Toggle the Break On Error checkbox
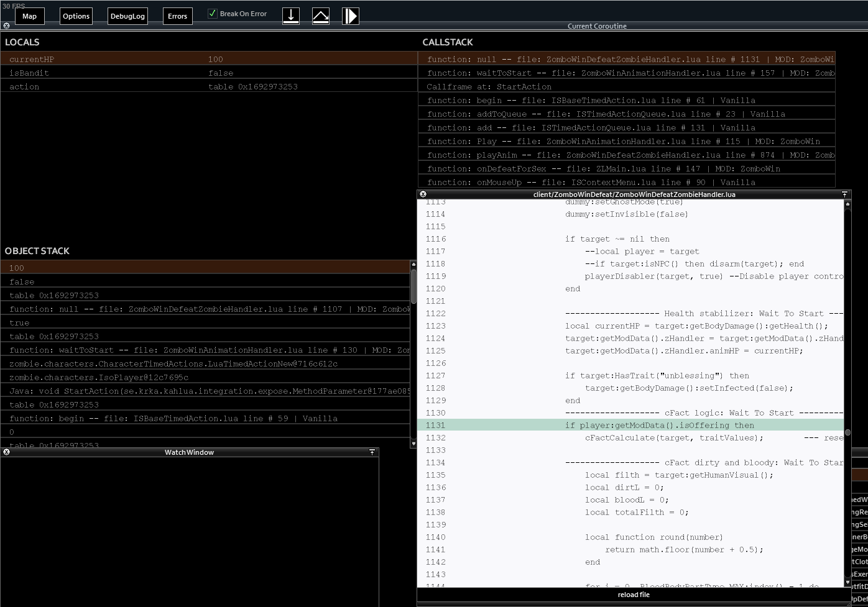 point(213,14)
